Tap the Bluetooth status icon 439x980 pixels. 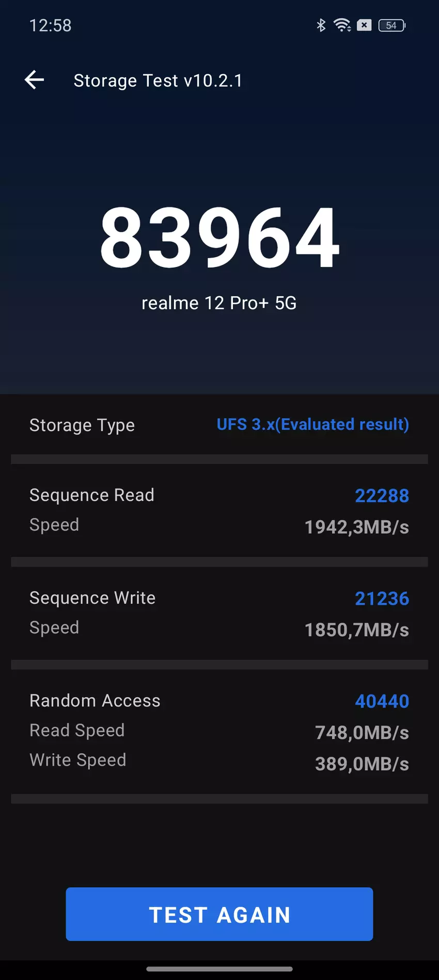[x=321, y=25]
